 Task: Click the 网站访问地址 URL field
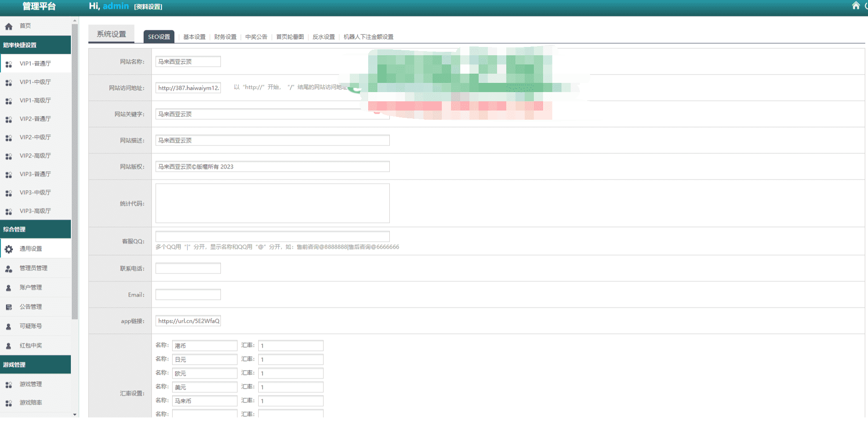tap(188, 88)
